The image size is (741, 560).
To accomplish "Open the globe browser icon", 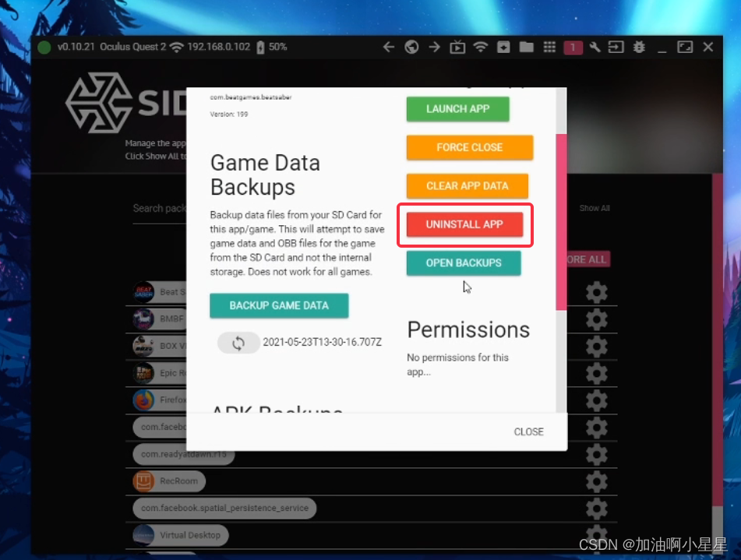I will point(411,48).
